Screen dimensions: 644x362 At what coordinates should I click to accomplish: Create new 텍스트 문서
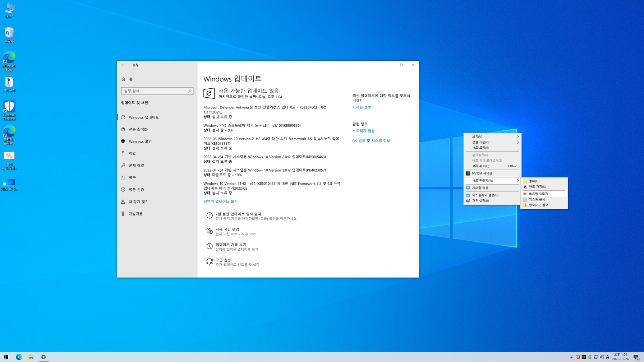[x=544, y=199]
